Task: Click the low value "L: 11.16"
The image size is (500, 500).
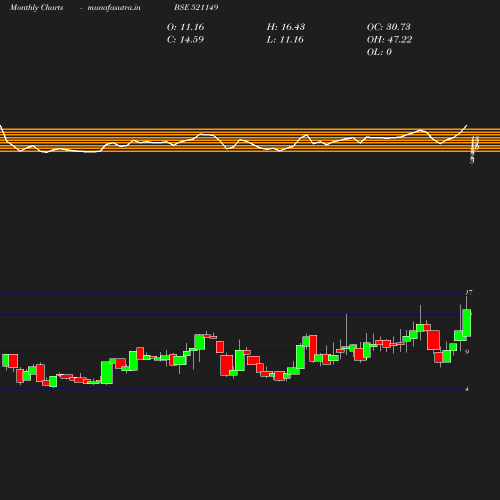Action: tap(285, 40)
